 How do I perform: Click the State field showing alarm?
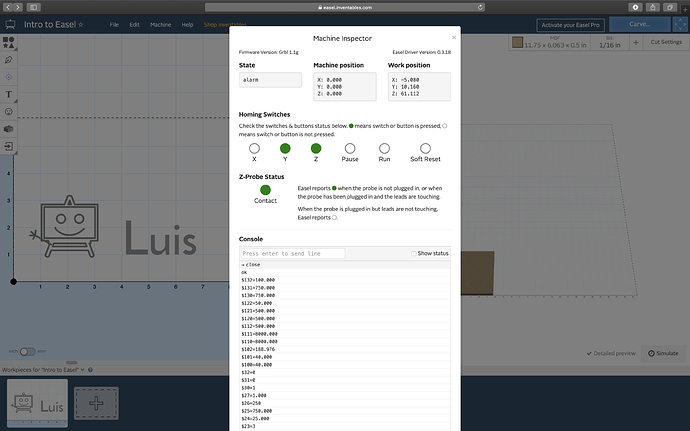pos(270,80)
